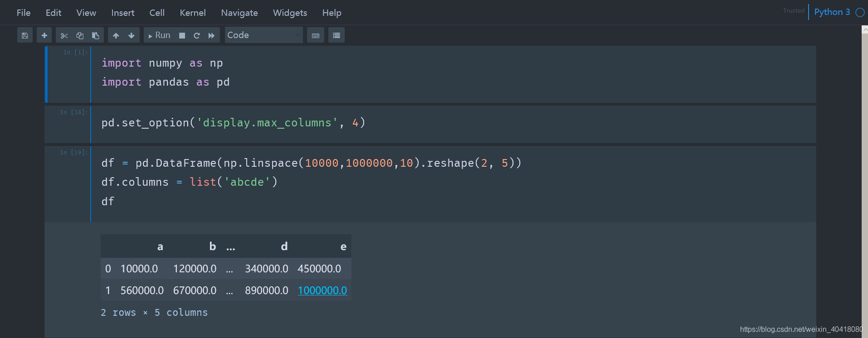This screenshot has width=868, height=338.
Task: Open the Help menu
Action: [332, 13]
